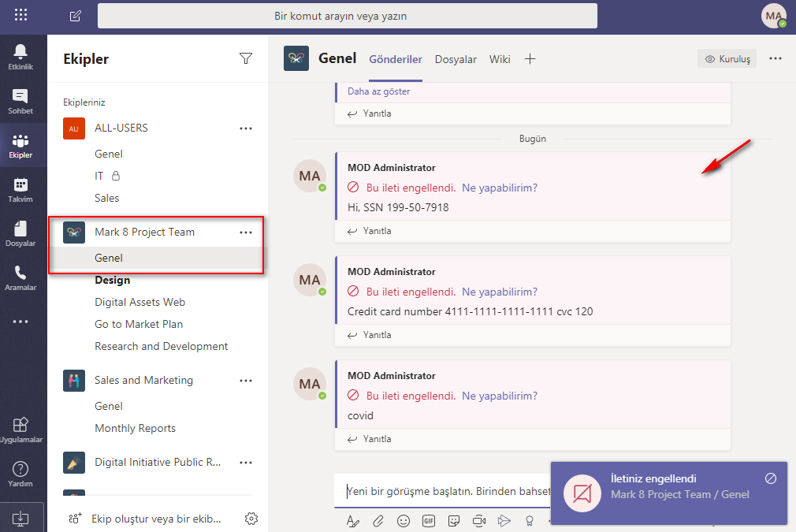The image size is (796, 532).
Task: Open the format text tool
Action: click(x=353, y=521)
